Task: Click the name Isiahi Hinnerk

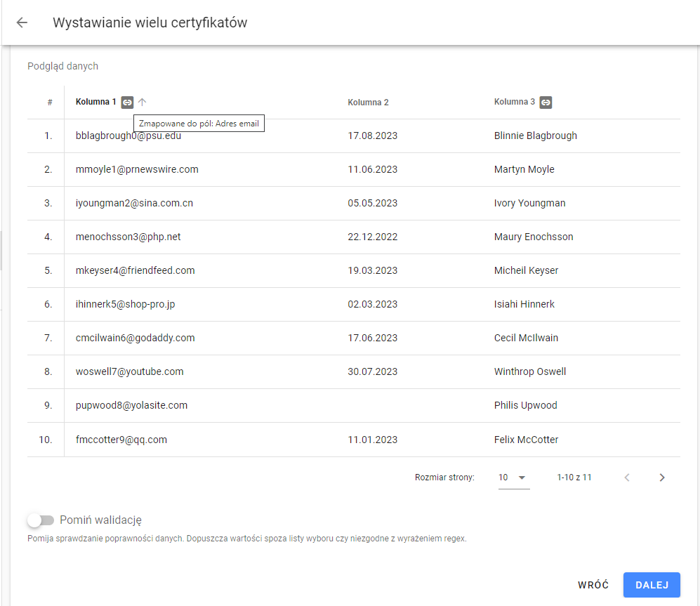Action: point(524,304)
